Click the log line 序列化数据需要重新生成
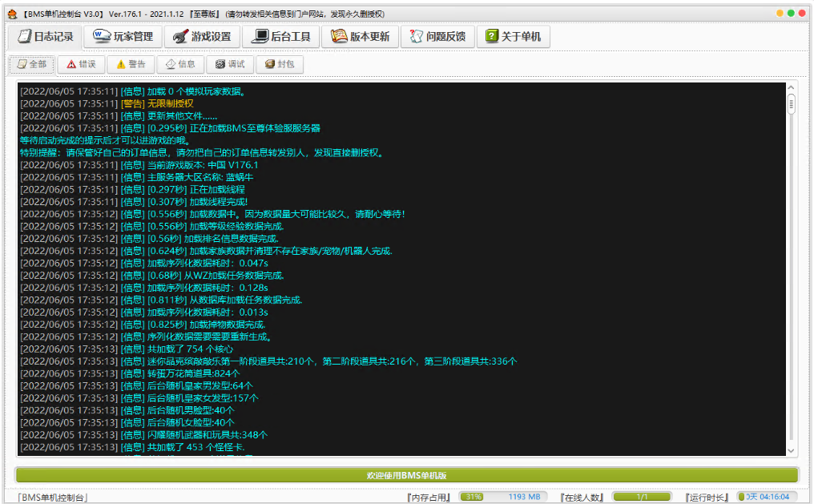This screenshot has width=814, height=504. (x=146, y=337)
